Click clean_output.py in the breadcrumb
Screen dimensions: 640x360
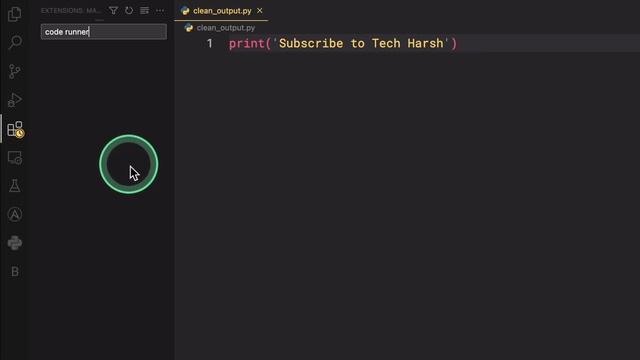tap(225, 28)
